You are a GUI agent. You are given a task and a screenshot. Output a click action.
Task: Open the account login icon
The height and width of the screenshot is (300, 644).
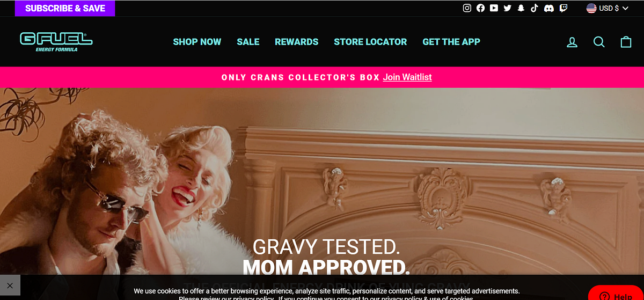coord(572,42)
